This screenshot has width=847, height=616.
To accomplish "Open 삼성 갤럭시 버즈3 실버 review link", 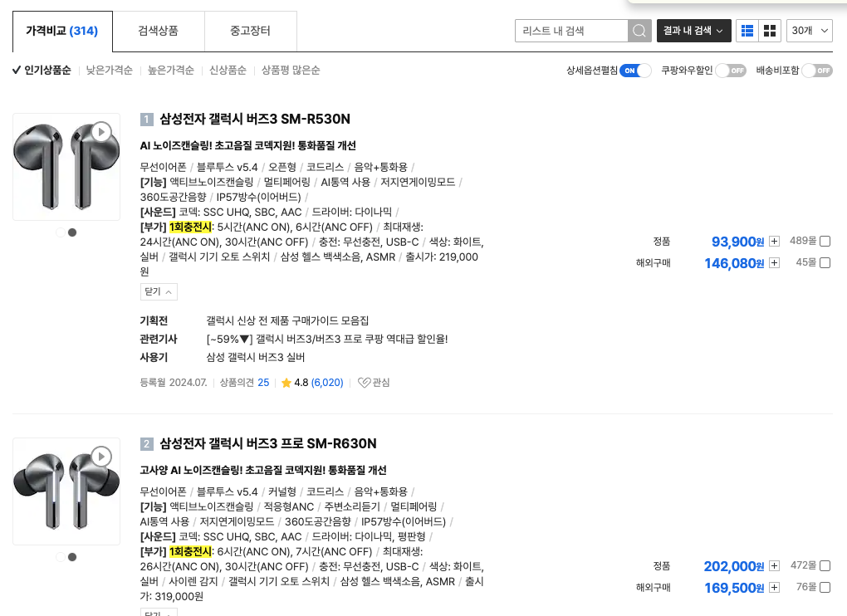I will point(256,358).
